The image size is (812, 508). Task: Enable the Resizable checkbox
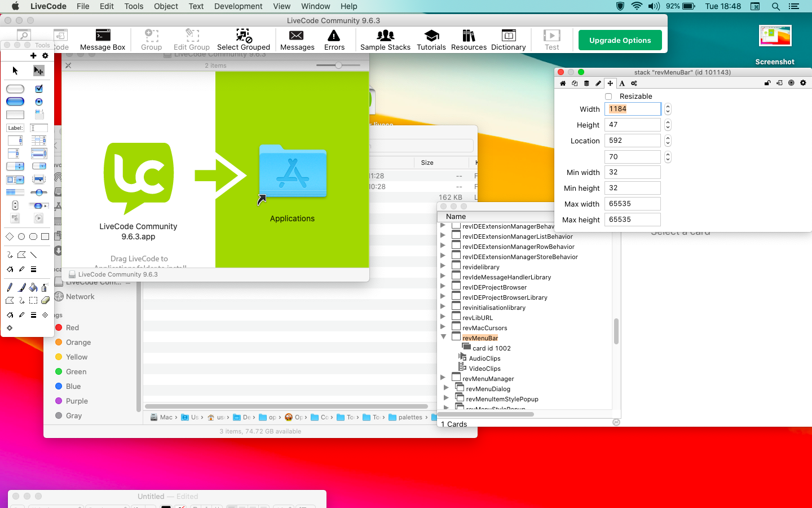point(608,97)
